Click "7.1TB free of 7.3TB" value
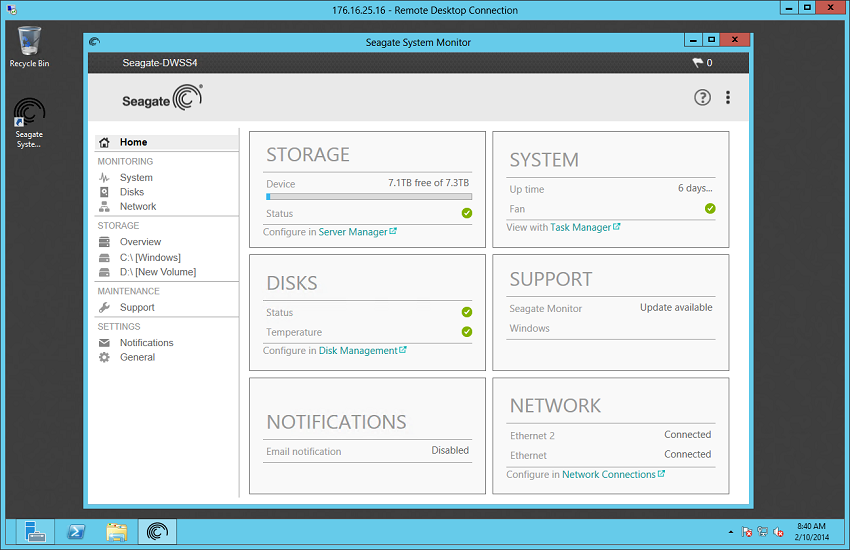The height and width of the screenshot is (550, 850). coord(428,183)
